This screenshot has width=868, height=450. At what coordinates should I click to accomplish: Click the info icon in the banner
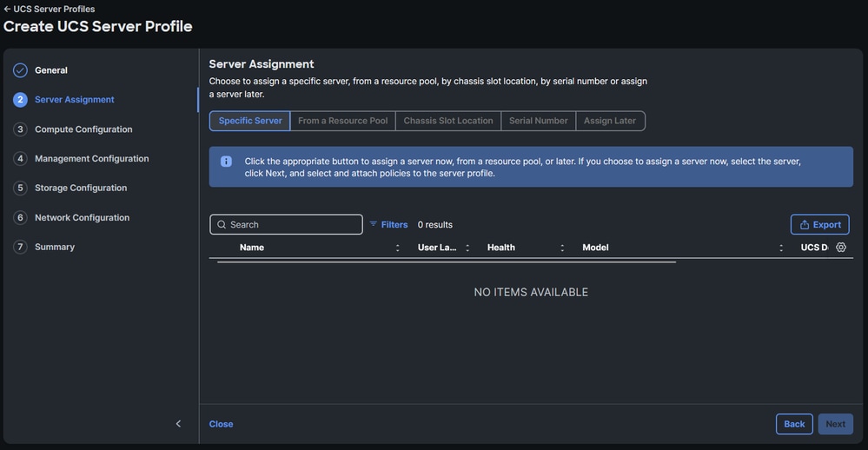point(226,162)
